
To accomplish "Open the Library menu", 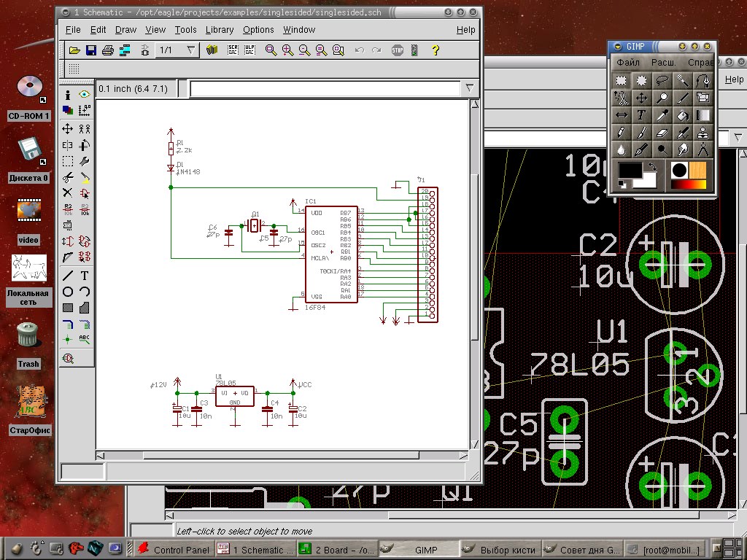I will pyautogui.click(x=219, y=30).
